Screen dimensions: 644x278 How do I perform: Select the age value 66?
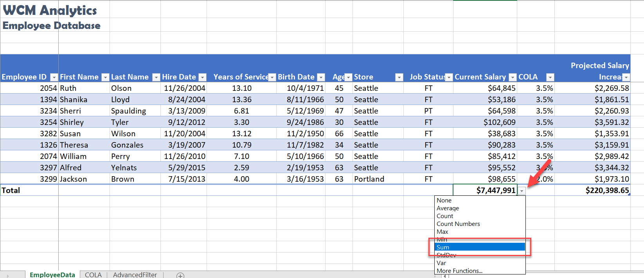tap(339, 134)
